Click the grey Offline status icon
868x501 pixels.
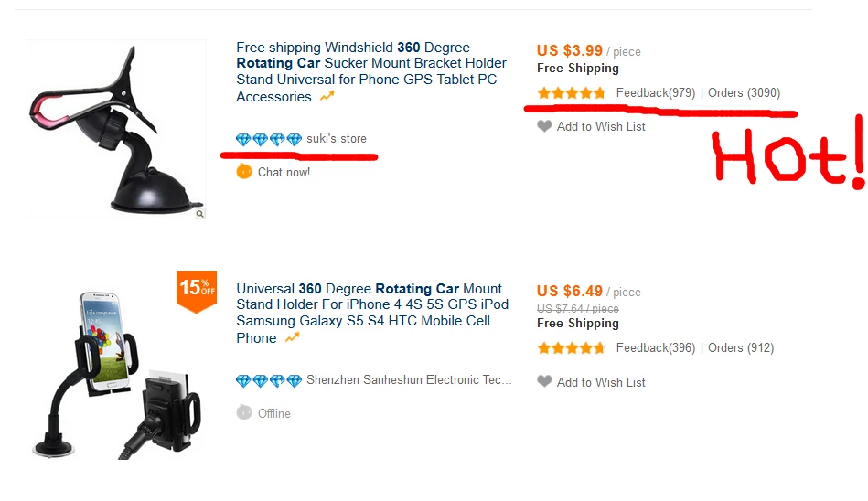click(243, 412)
